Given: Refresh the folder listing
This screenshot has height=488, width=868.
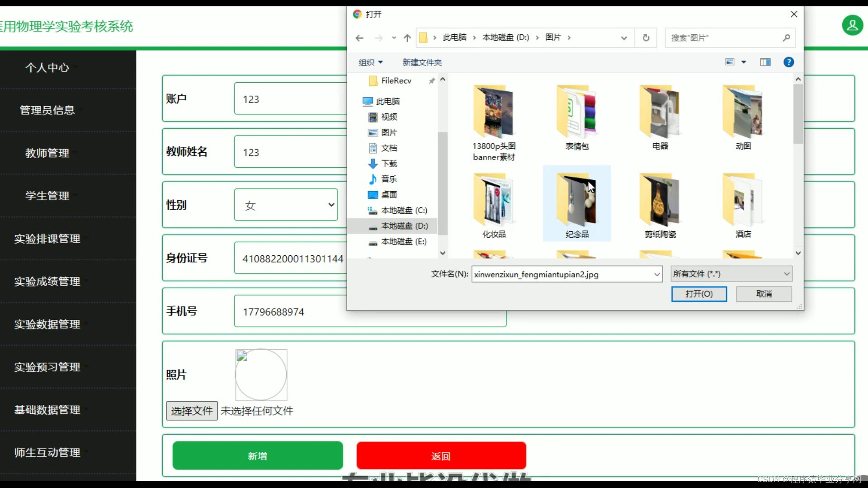Looking at the screenshot, I should pyautogui.click(x=646, y=38).
